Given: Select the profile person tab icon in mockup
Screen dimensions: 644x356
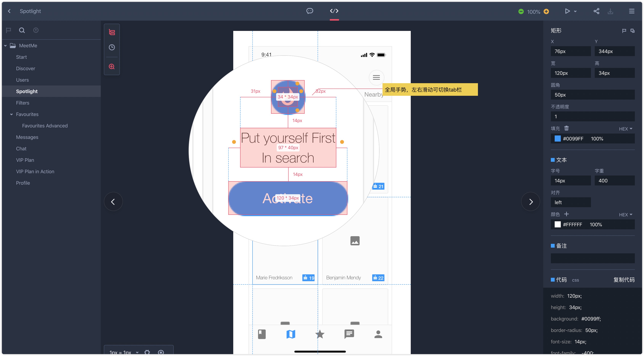Looking at the screenshot, I should [378, 334].
